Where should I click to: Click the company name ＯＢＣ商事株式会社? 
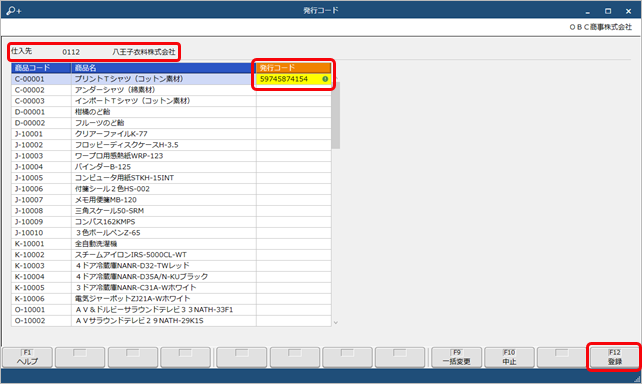coord(601,27)
